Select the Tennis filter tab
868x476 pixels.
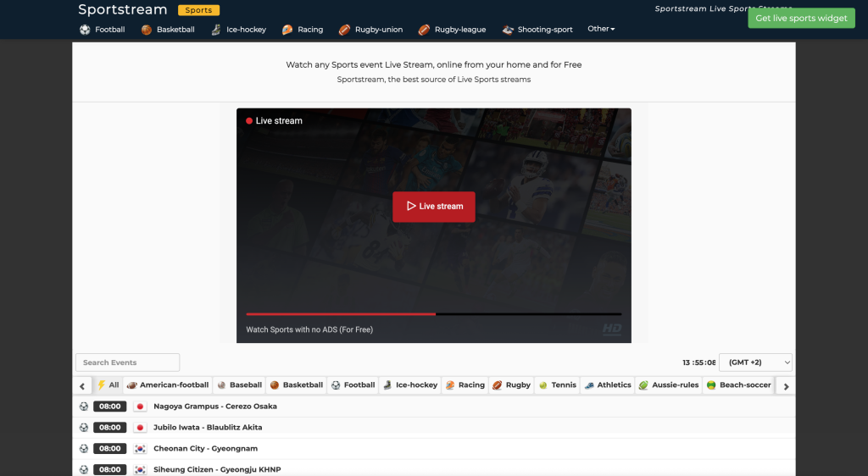coord(558,385)
